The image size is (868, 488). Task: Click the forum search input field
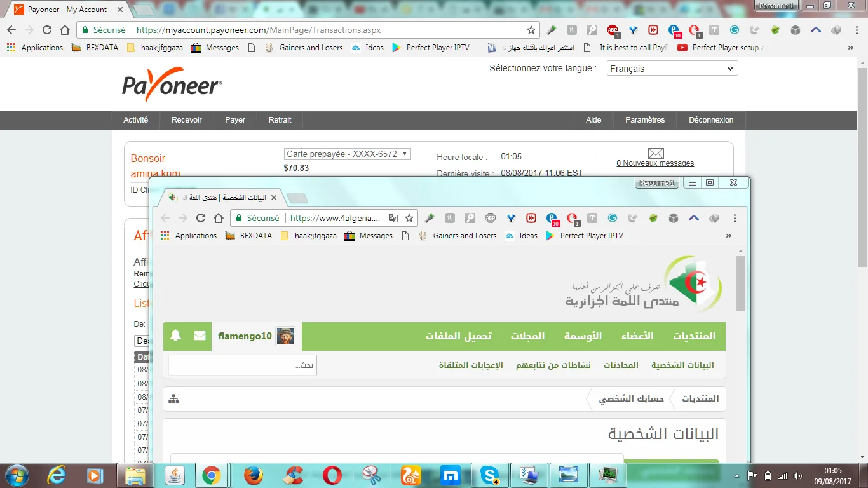coord(242,365)
